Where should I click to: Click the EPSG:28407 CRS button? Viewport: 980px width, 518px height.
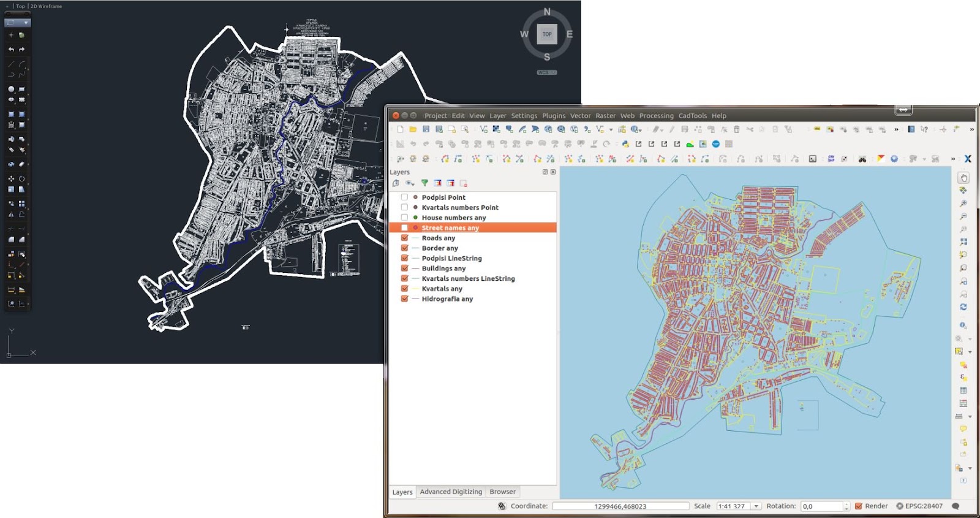click(x=919, y=506)
